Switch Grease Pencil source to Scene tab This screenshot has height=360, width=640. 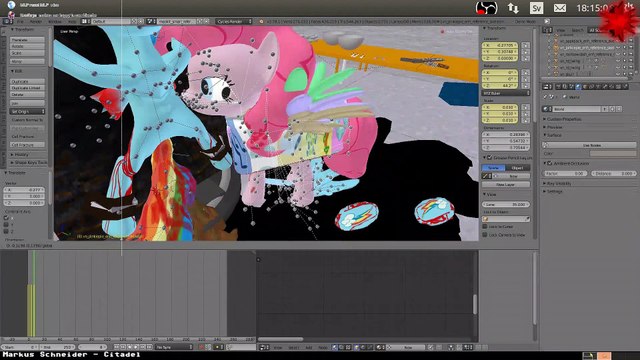493,168
